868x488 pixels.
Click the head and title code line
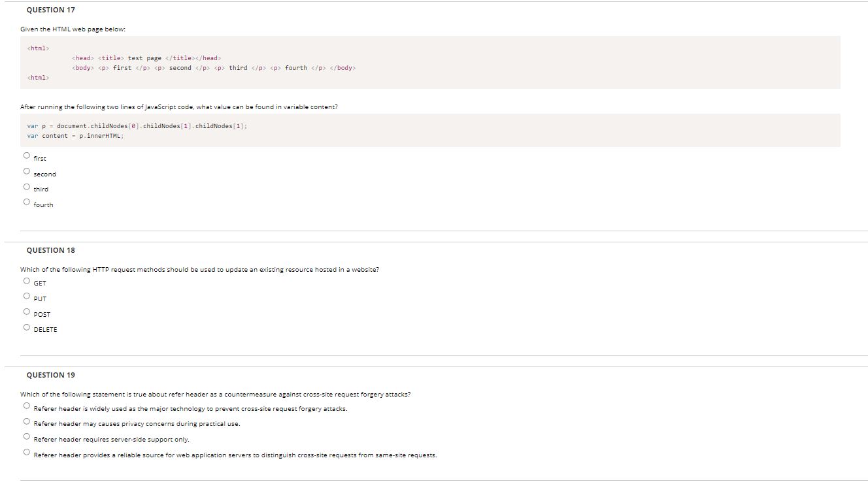tap(146, 58)
